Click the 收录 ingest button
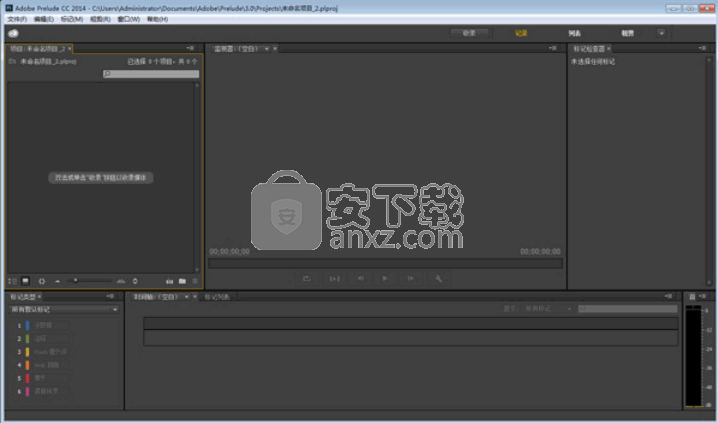 (x=469, y=33)
